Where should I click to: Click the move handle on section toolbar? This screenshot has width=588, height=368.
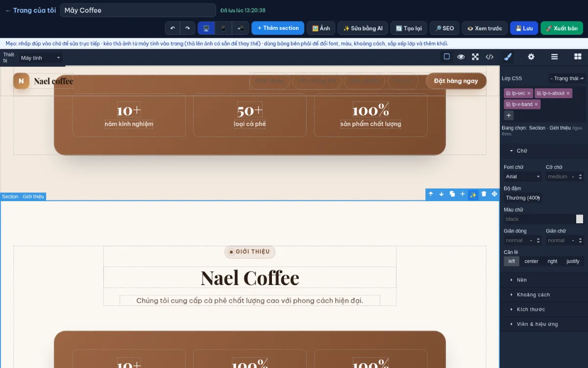click(494, 194)
